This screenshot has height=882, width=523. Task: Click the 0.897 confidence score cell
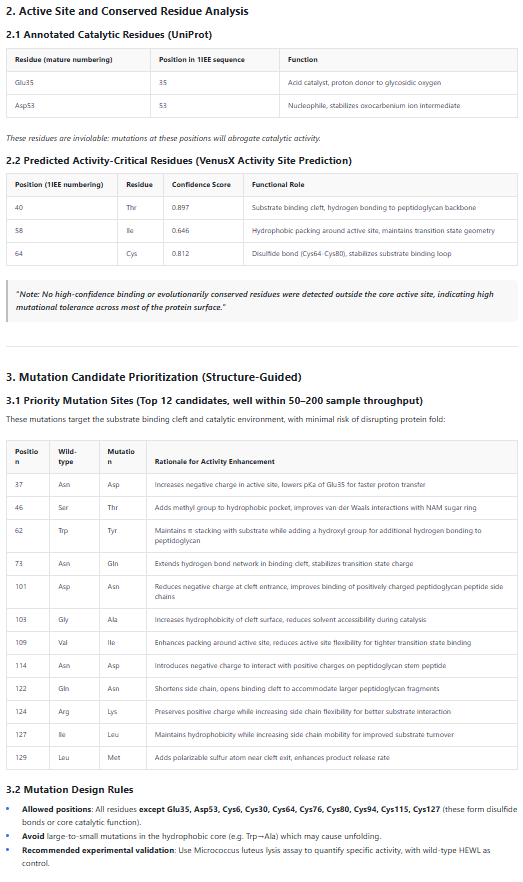(204, 208)
